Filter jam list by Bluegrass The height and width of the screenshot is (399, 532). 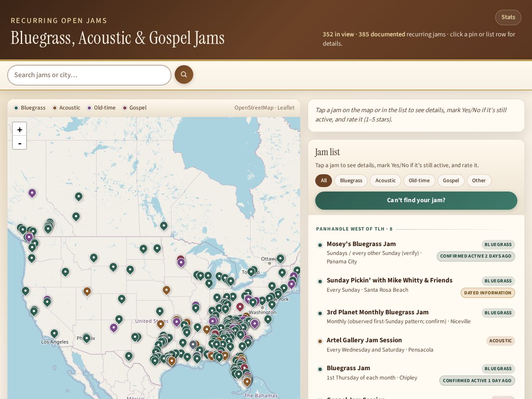[x=351, y=180]
